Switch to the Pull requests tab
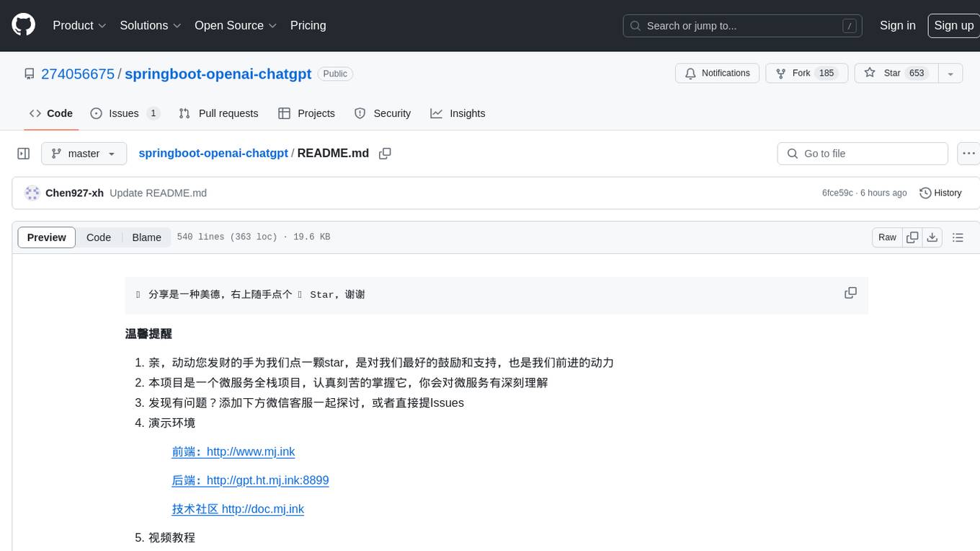Screen dimensions: 980x551 tap(218, 113)
